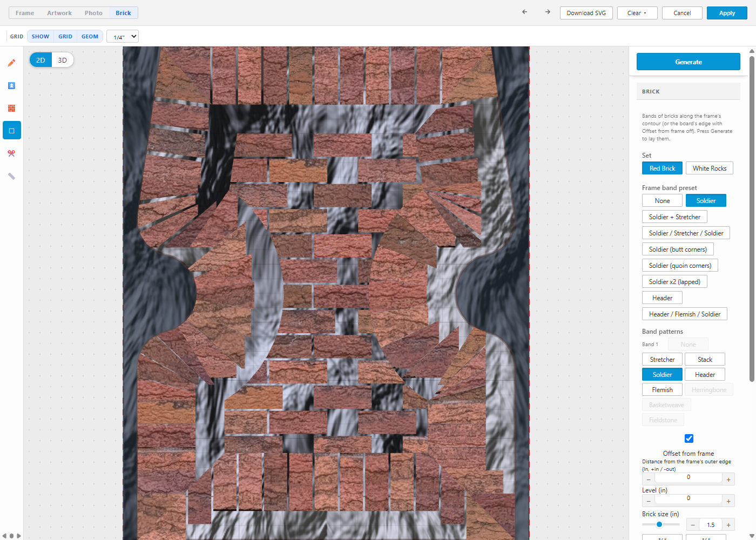Open the Brick tab
756x540 pixels.
point(123,13)
